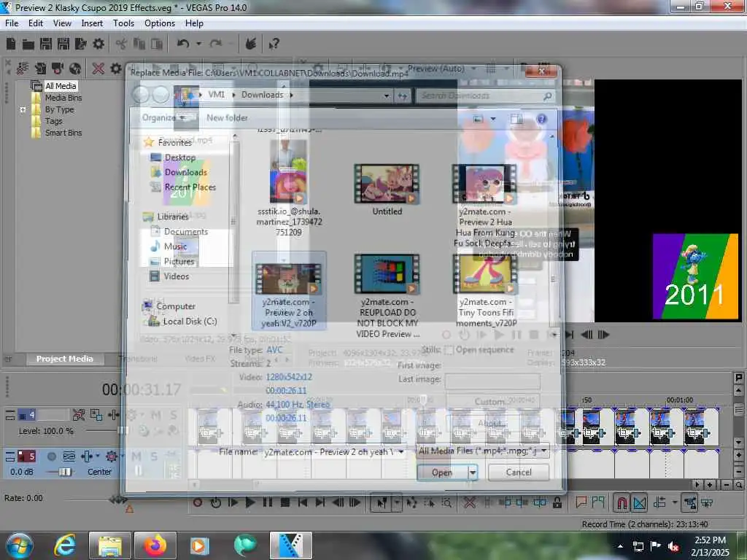The height and width of the screenshot is (560, 747).
Task: Toggle the Open sequence stills checkbox
Action: point(449,350)
